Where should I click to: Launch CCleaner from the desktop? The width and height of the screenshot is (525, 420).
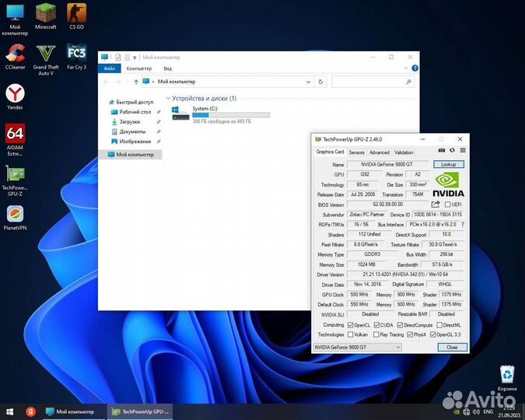(x=15, y=57)
